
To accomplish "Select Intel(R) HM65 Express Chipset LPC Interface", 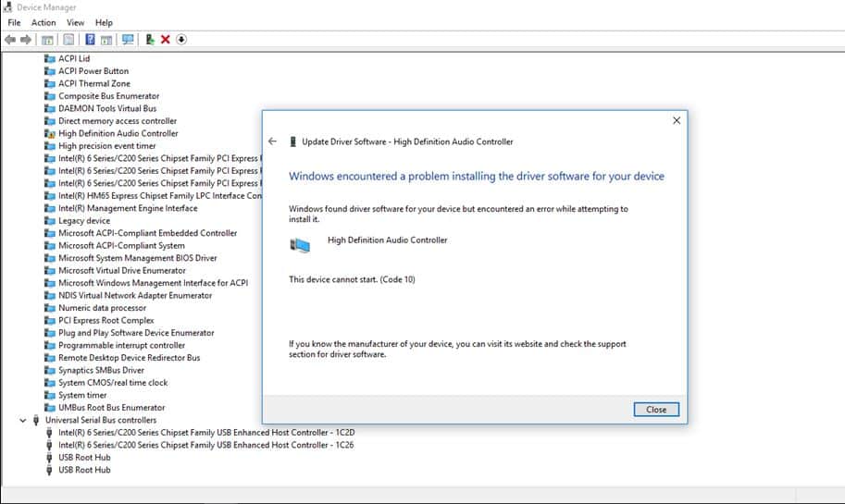I will pos(160,196).
